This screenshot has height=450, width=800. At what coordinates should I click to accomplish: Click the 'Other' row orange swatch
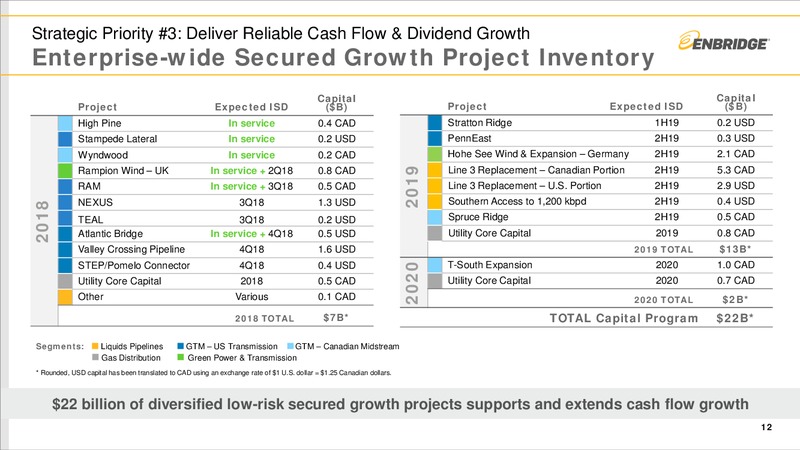point(65,297)
